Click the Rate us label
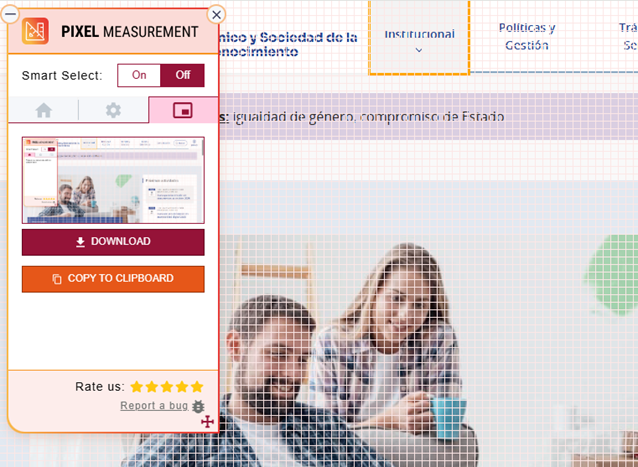Screen dimensions: 638x467 [x=100, y=386]
